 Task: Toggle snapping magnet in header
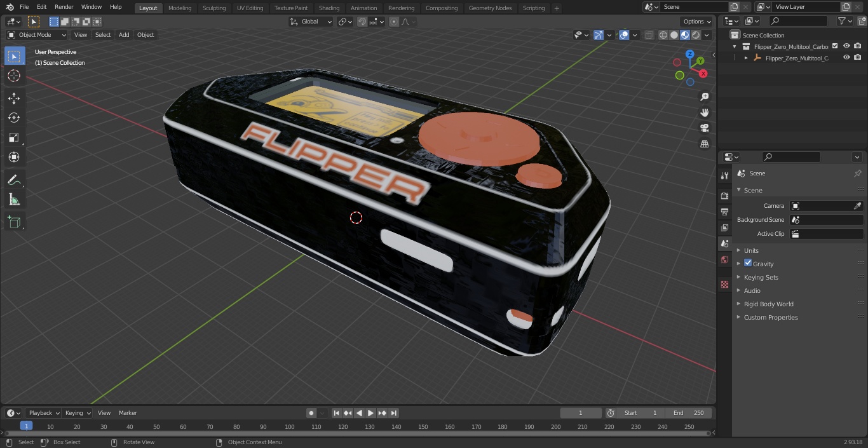point(362,22)
